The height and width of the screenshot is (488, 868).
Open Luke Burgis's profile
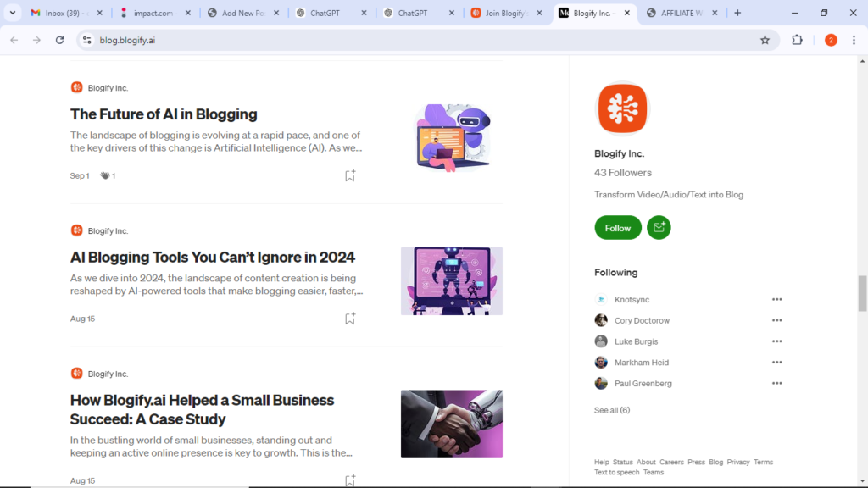pos(636,341)
